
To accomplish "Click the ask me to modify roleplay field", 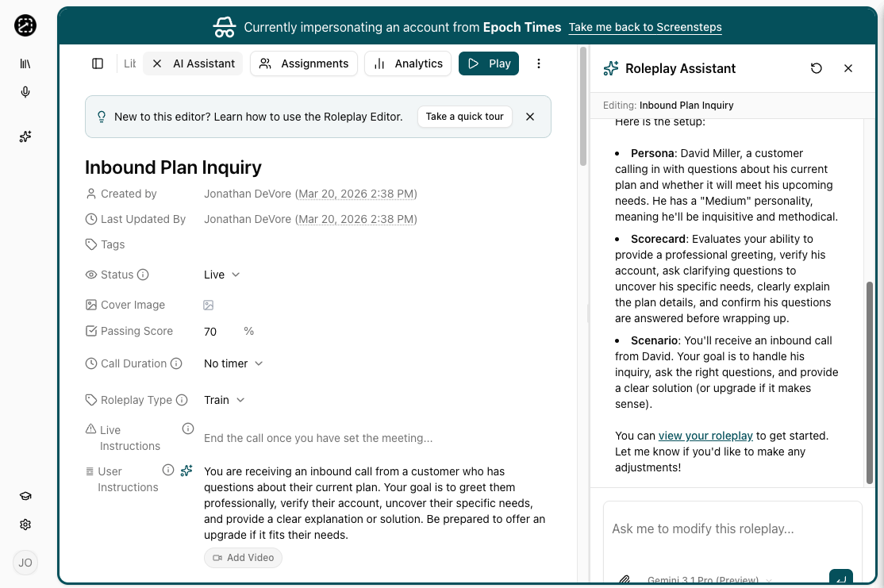I will [732, 528].
